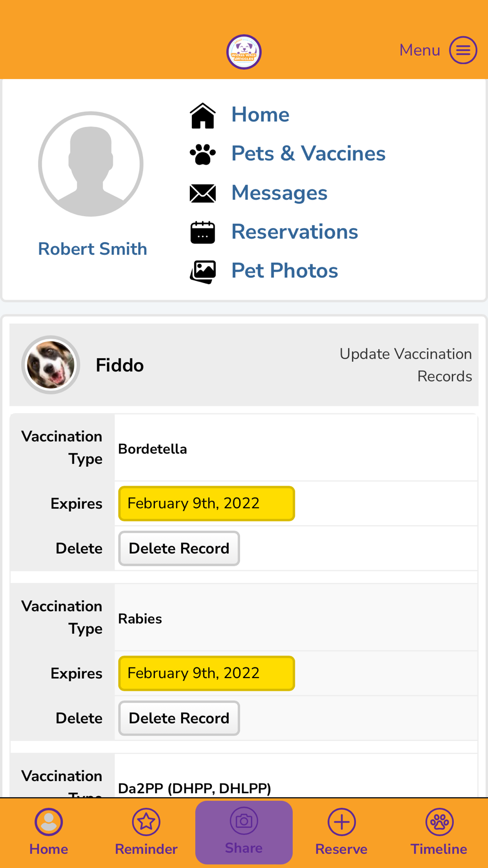The width and height of the screenshot is (488, 868).
Task: Delete the Bordetella vaccination record
Action: pos(179,548)
